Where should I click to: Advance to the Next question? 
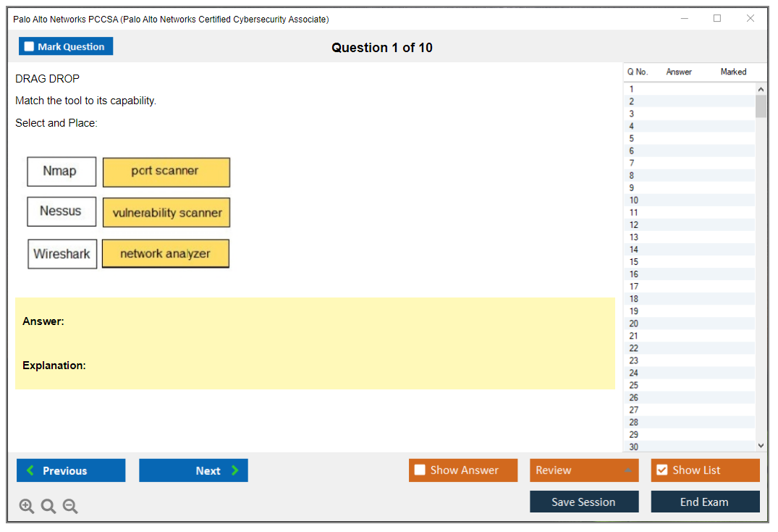[193, 470]
